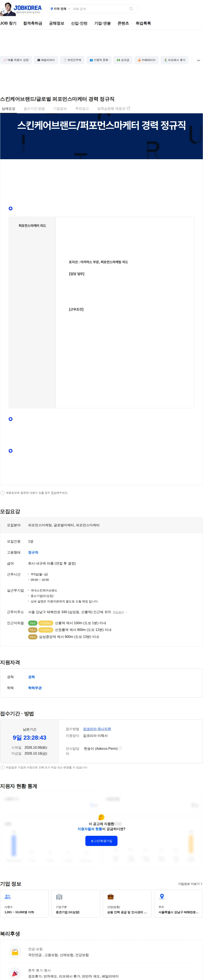Open the JOB 찾기 menu
Screen dimensions: 203x980
(x=8, y=23)
